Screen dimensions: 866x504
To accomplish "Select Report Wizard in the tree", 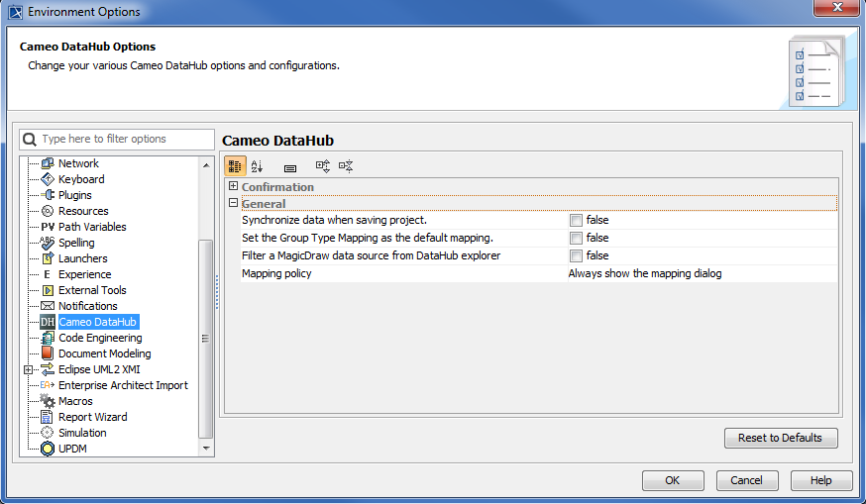I will coord(93,417).
